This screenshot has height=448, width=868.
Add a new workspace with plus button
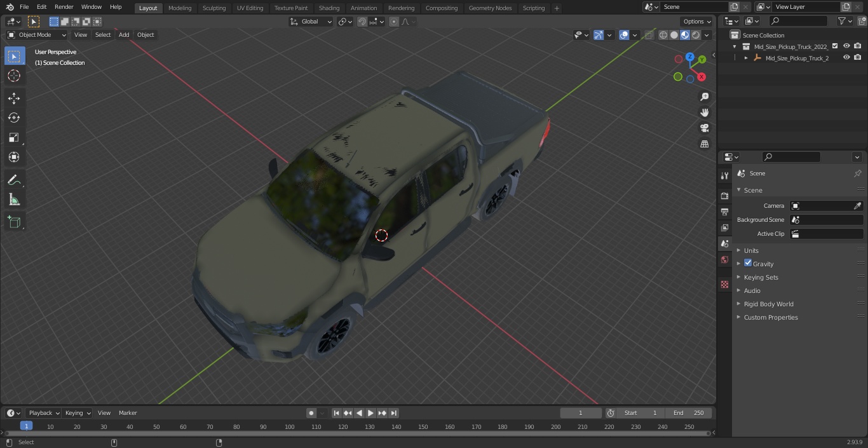[557, 8]
